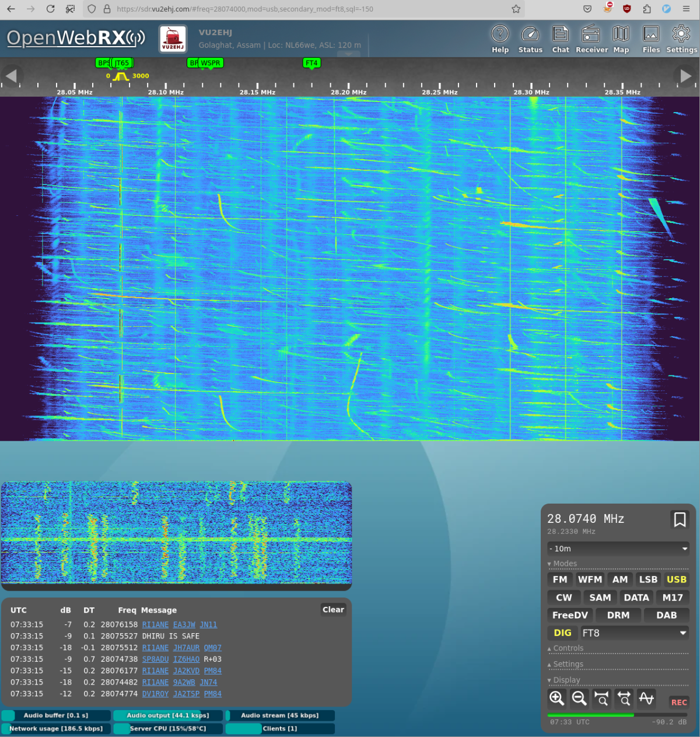Screen dimensions: 700x737
Task: Open the JH7AUR callsign link
Action: pos(186,648)
